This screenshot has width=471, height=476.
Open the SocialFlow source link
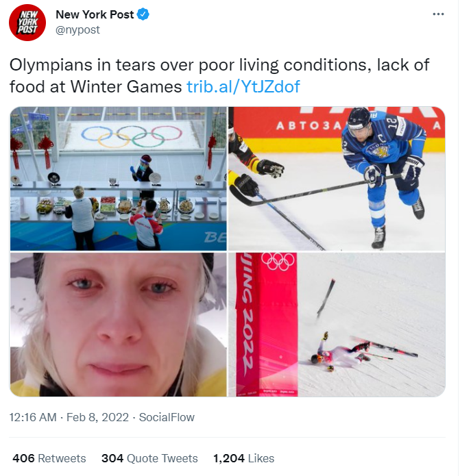click(x=167, y=417)
